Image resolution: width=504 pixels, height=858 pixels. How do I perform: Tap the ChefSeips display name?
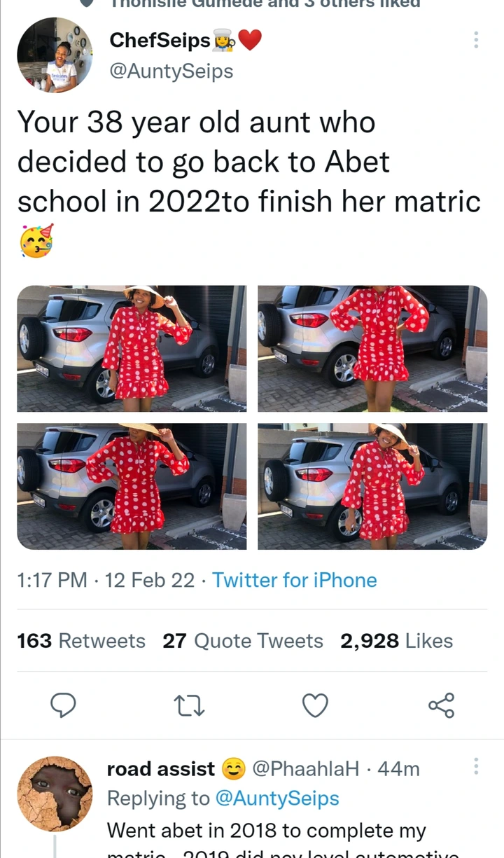click(x=160, y=41)
